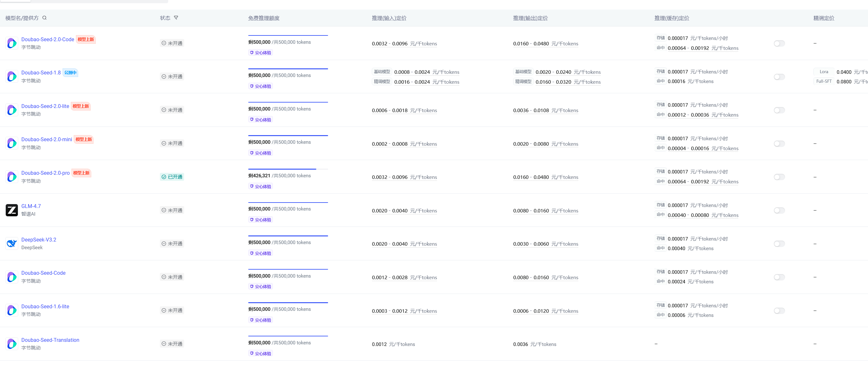Switch on cache toggle for Doubao-Seed-2.0-pro
The width and height of the screenshot is (868, 376).
779,177
